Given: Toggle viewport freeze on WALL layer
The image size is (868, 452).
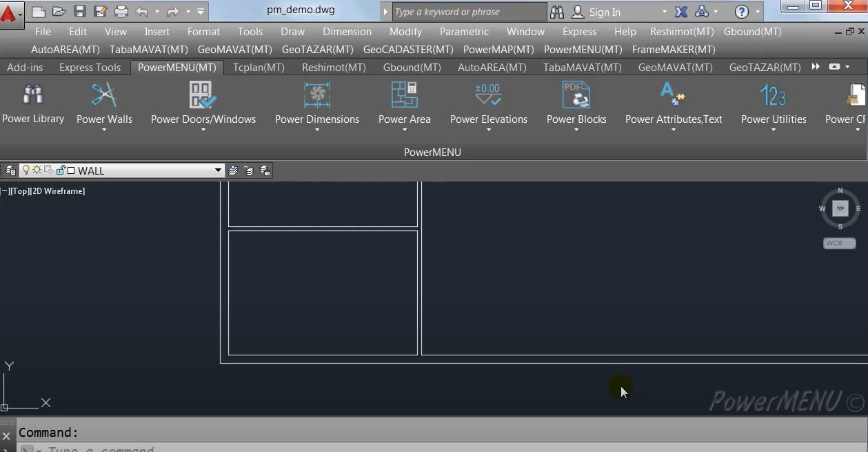Looking at the screenshot, I should point(49,170).
